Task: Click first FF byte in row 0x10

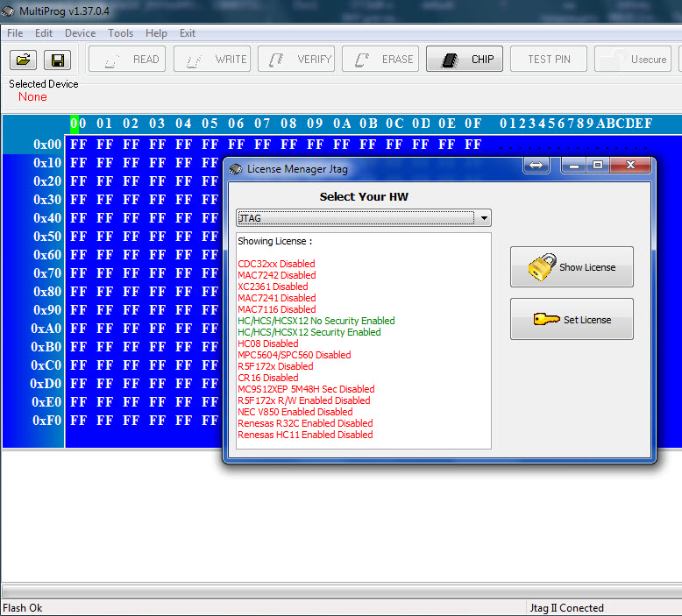Action: pos(78,163)
